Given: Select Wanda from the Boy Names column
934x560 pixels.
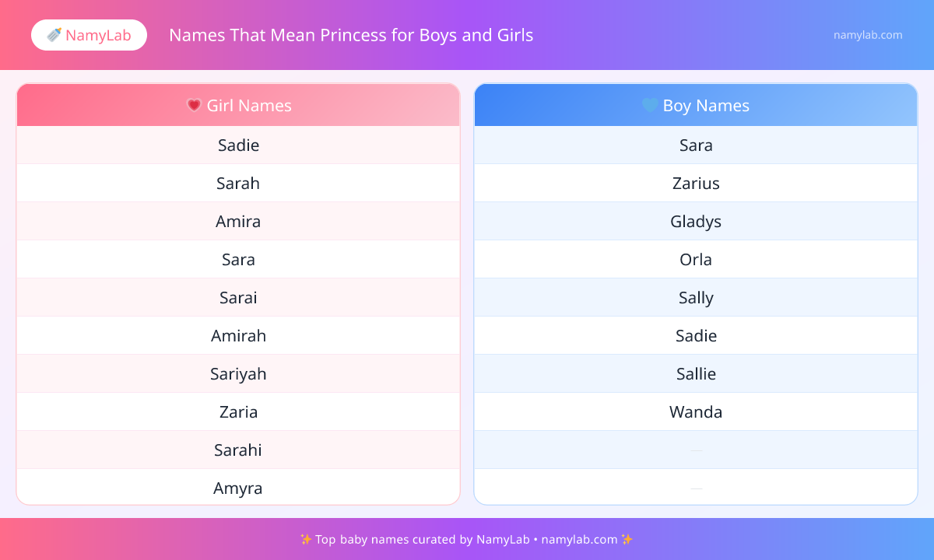Looking at the screenshot, I should (x=696, y=412).
